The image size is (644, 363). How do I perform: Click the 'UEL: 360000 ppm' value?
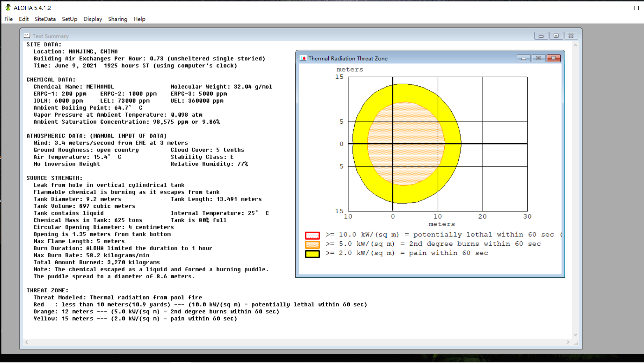197,101
